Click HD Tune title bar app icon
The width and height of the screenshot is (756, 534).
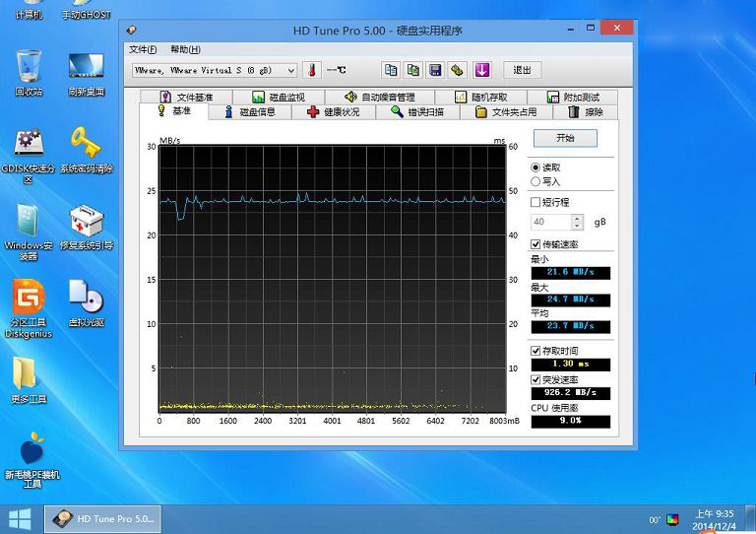(131, 30)
